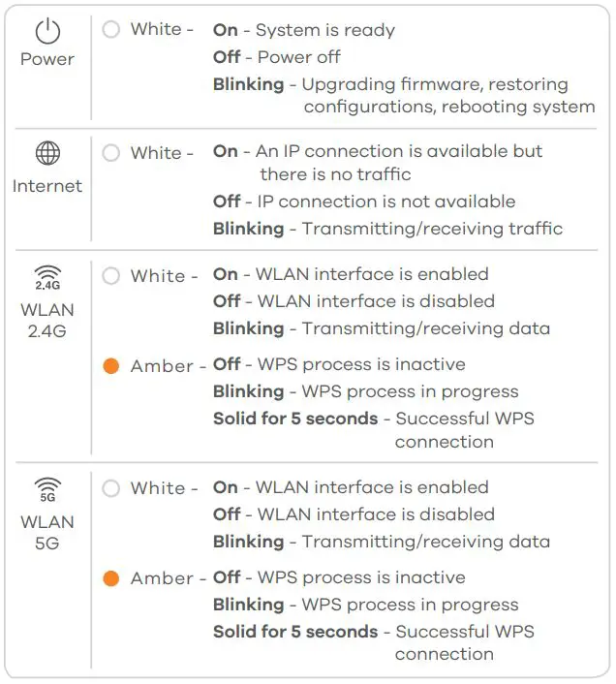Click the Internet globe icon
The image size is (616, 684).
(47, 154)
